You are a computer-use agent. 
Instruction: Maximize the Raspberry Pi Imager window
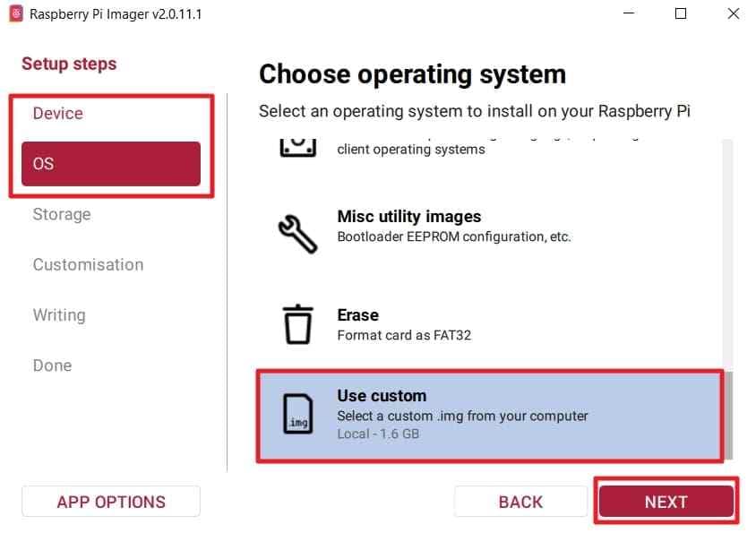point(681,13)
